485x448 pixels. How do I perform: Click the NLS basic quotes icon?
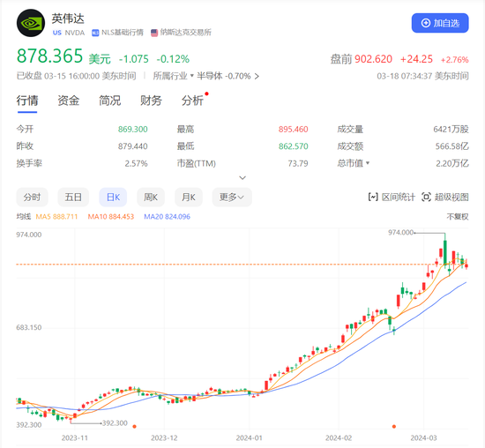pyautogui.click(x=95, y=33)
